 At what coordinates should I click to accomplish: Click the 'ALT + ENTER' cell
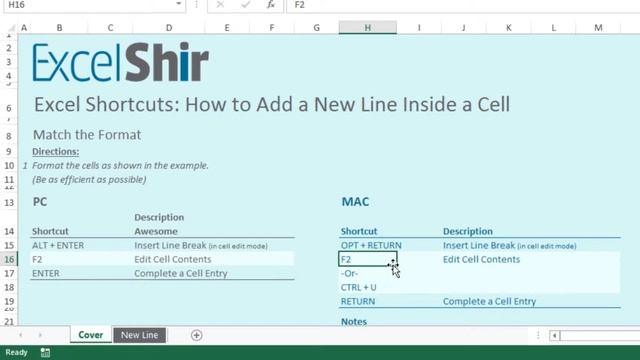tap(58, 245)
